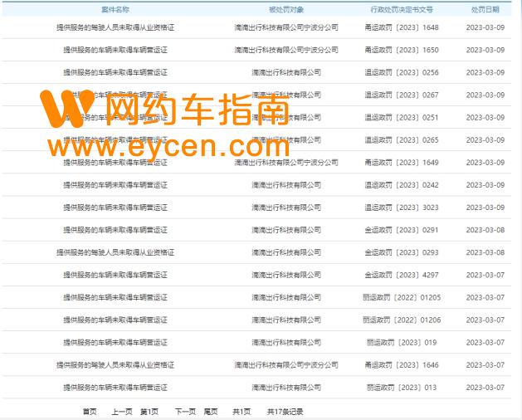Click penalized company in row 金运政罚〔2023〕0291
The width and height of the screenshot is (522, 420).
pos(286,230)
